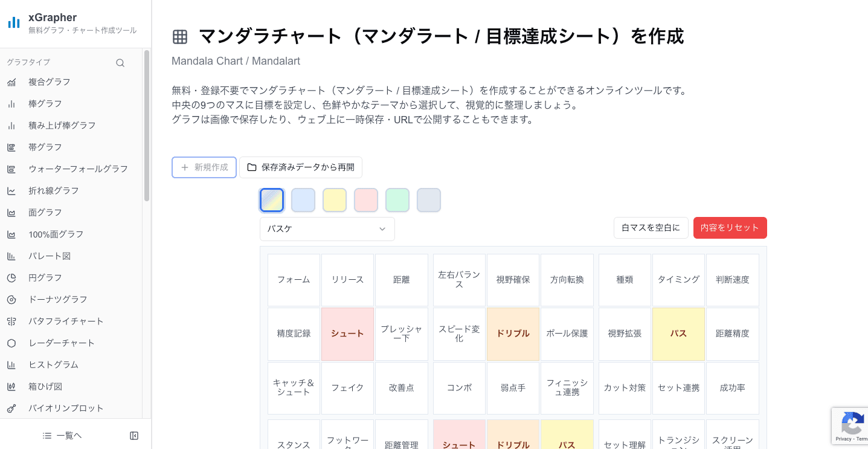Click the search icon in the sidebar
This screenshot has height=449, width=868.
120,62
